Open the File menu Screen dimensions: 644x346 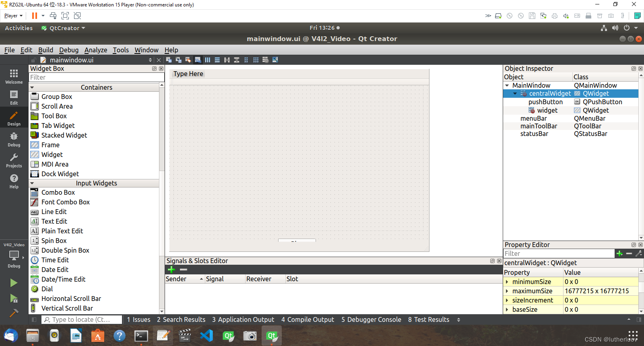coord(9,50)
